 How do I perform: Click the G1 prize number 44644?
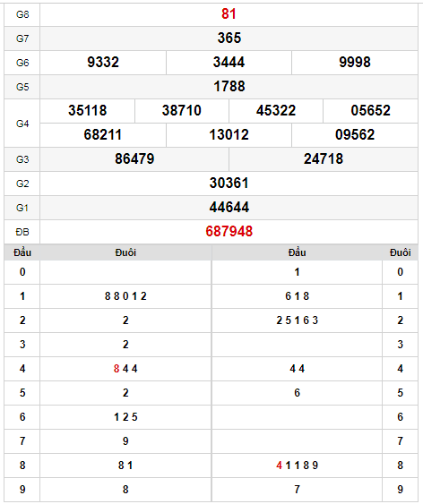coord(229,208)
